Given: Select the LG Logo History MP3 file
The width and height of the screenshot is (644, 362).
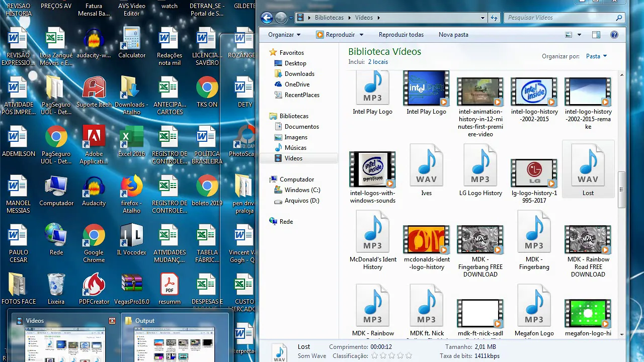Looking at the screenshot, I should tap(480, 170).
